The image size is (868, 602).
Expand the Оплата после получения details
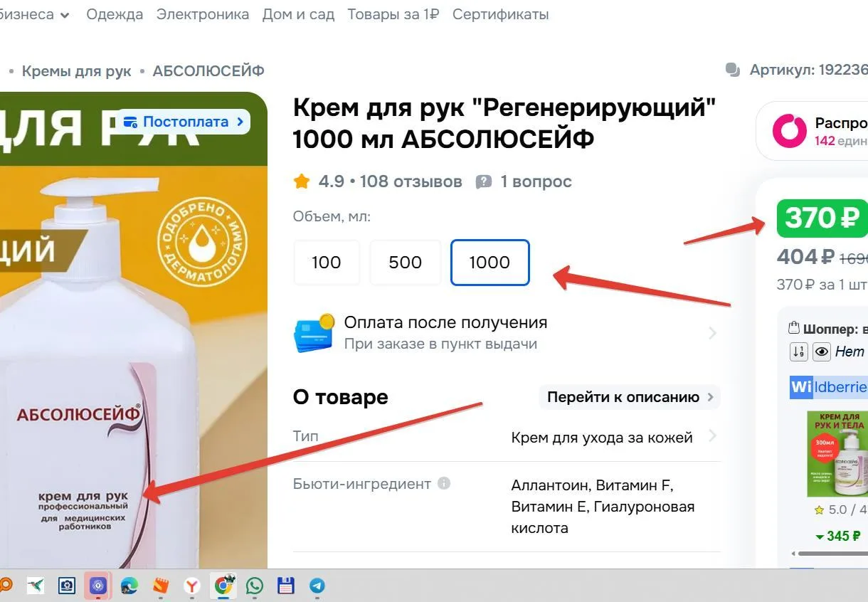coord(712,333)
